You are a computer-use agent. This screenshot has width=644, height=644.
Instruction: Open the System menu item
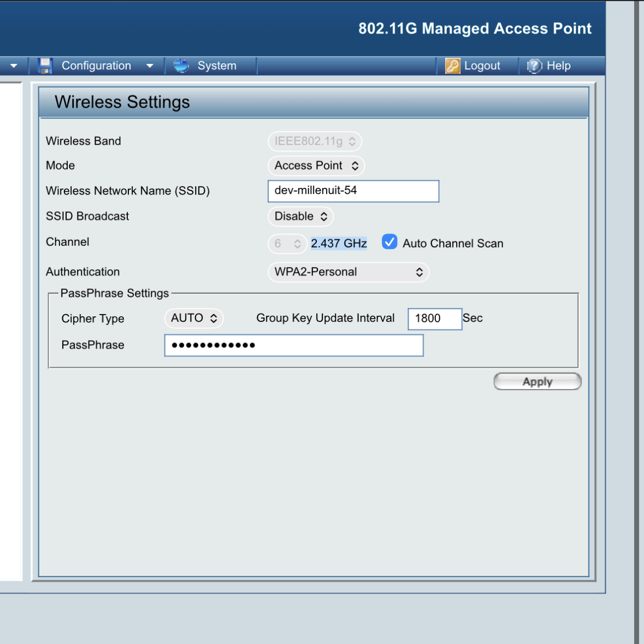217,66
